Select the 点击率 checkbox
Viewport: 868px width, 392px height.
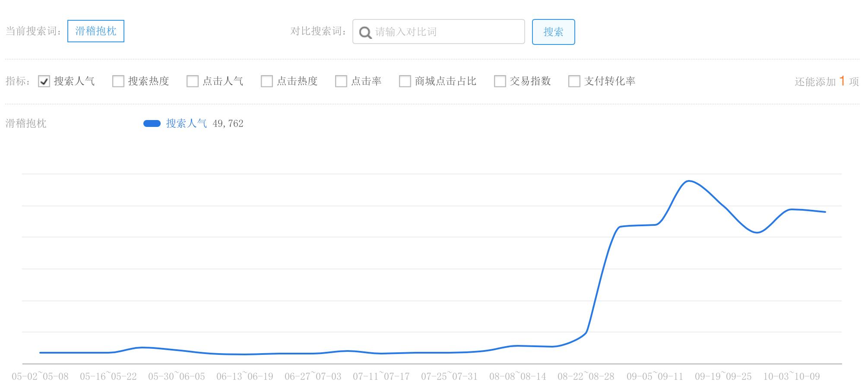(x=341, y=81)
